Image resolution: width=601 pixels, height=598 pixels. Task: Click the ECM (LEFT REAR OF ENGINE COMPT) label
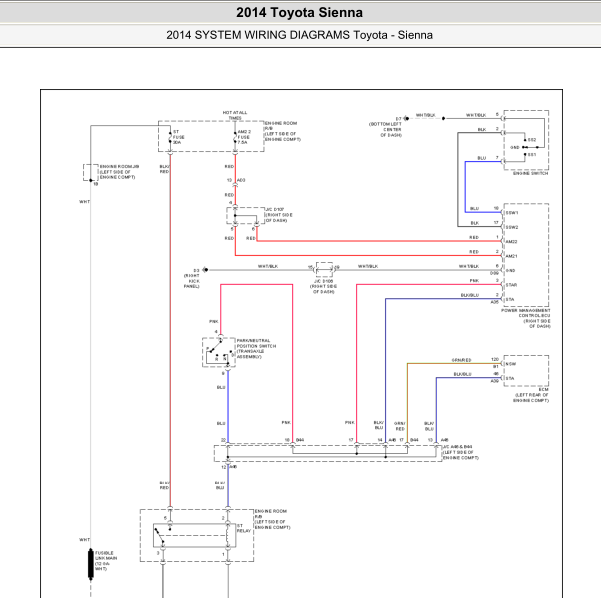(x=531, y=395)
